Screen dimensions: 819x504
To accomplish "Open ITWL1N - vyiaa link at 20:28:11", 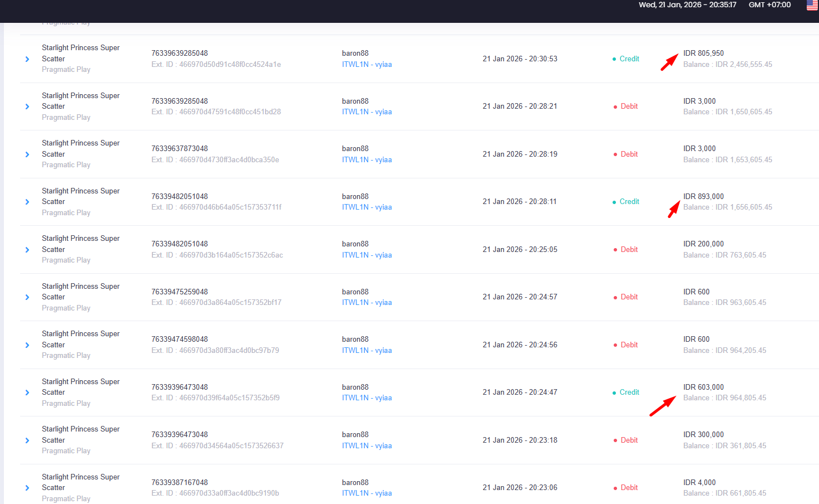I will (367, 207).
